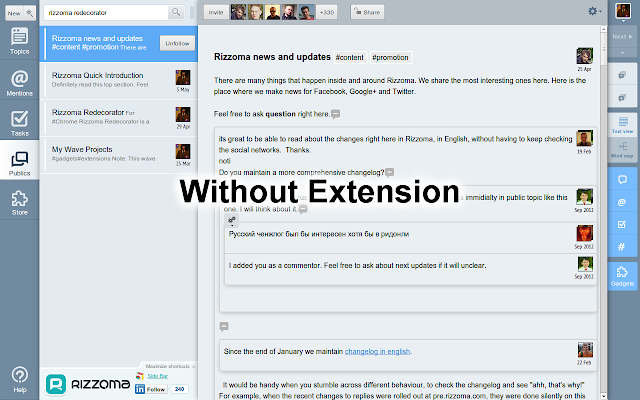The height and width of the screenshot is (400, 640).
Task: Click the expand replies icon in right panel
Action: [622, 97]
